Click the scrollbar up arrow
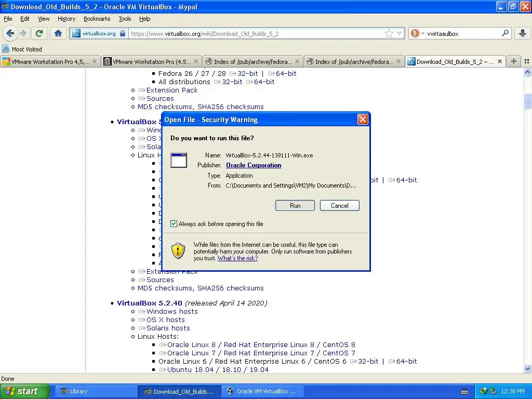Screen dimensions: 532x399 (x=527, y=72)
